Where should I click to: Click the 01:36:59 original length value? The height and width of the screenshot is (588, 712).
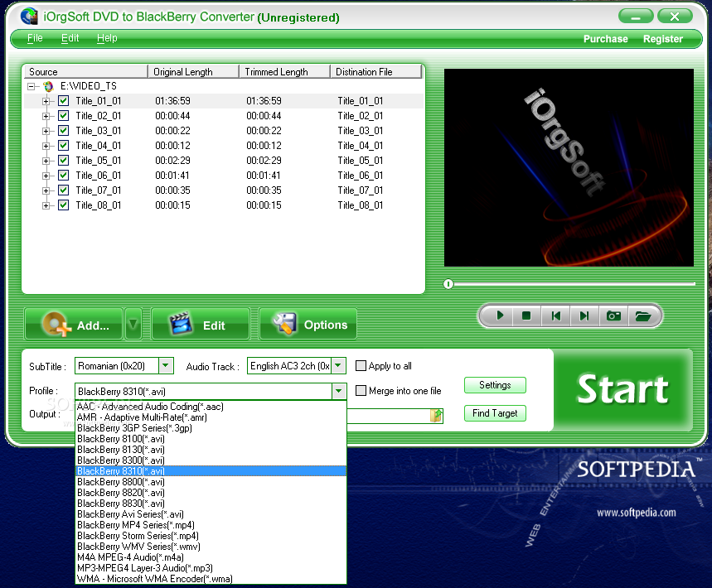(x=172, y=101)
